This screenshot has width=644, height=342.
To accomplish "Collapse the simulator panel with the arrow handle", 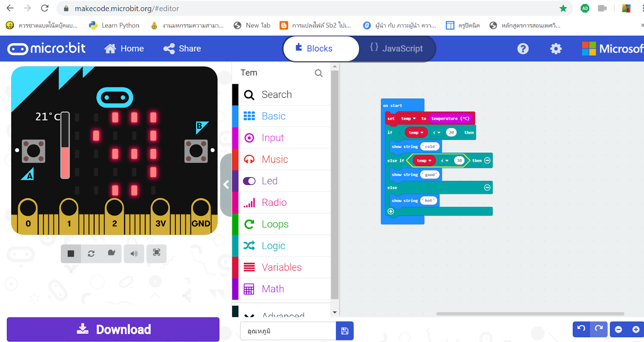I will (226, 184).
